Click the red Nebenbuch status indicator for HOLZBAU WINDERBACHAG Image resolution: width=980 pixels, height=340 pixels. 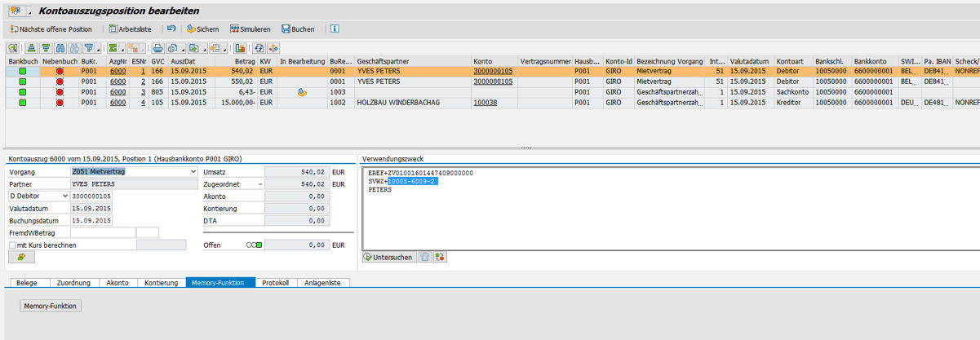[x=60, y=103]
